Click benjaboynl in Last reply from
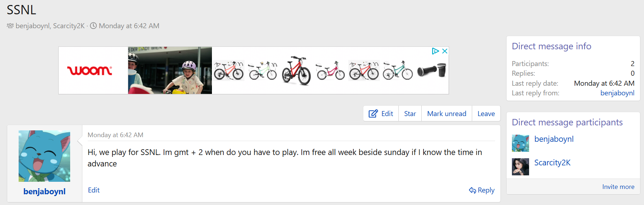The width and height of the screenshot is (644, 205). click(617, 93)
